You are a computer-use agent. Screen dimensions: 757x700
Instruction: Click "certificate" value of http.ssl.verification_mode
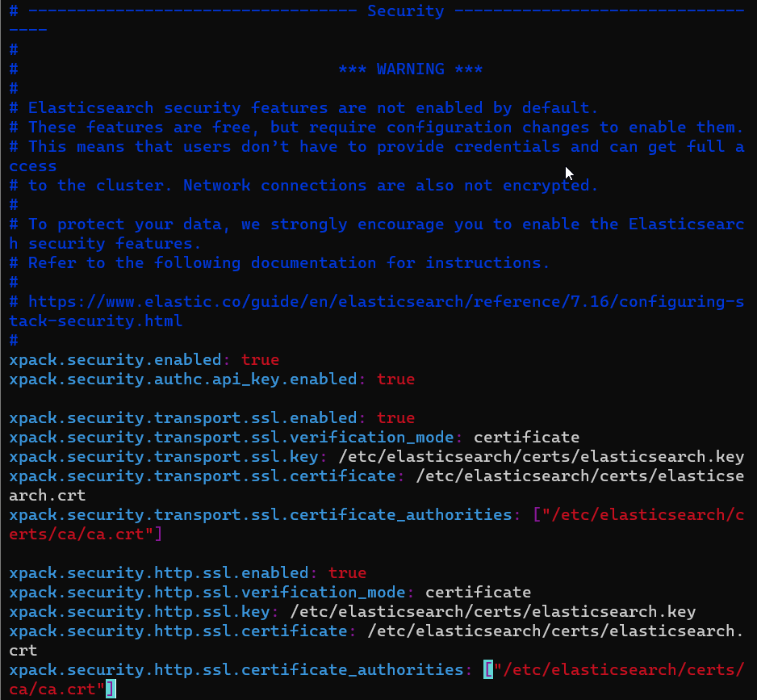coord(478,593)
